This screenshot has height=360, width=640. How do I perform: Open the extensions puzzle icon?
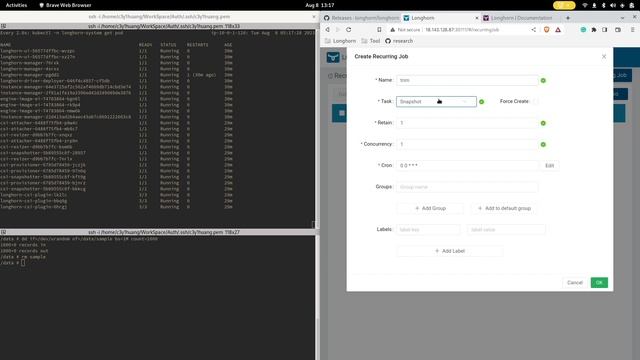tap(594, 30)
